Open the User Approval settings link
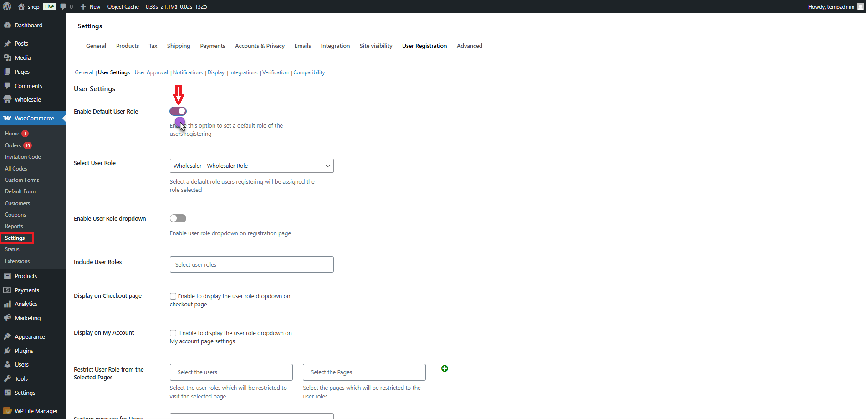 pyautogui.click(x=151, y=72)
